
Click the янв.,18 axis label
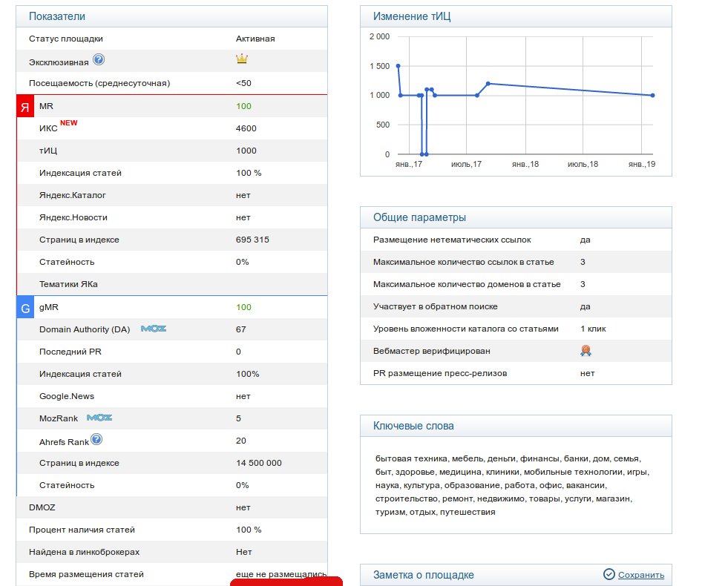(x=525, y=164)
